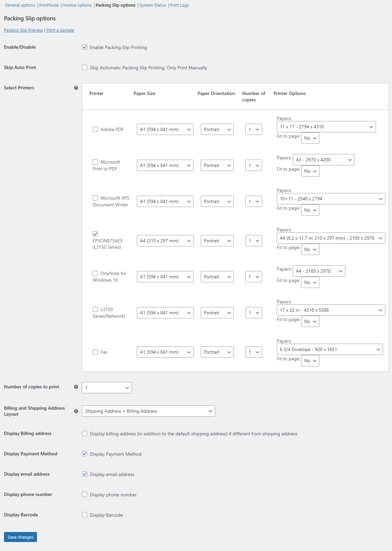The height and width of the screenshot is (551, 392).
Task: Change Fit to page for Fax
Action: 310,361
